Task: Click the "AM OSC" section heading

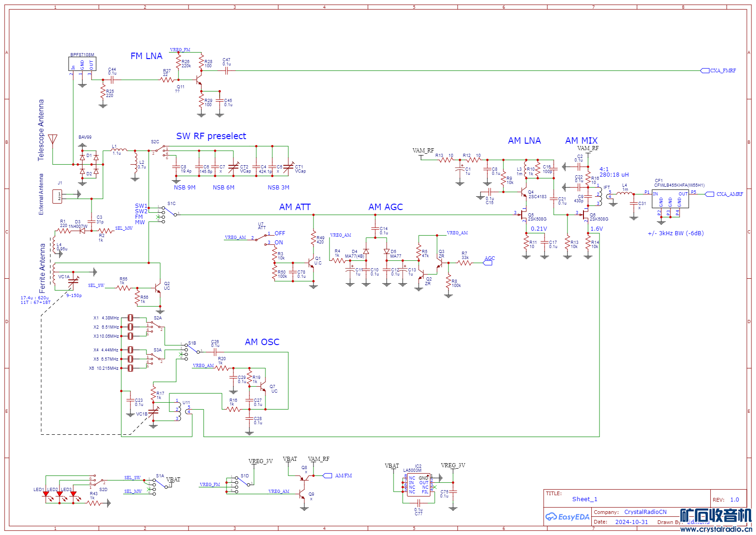Action: click(x=262, y=342)
